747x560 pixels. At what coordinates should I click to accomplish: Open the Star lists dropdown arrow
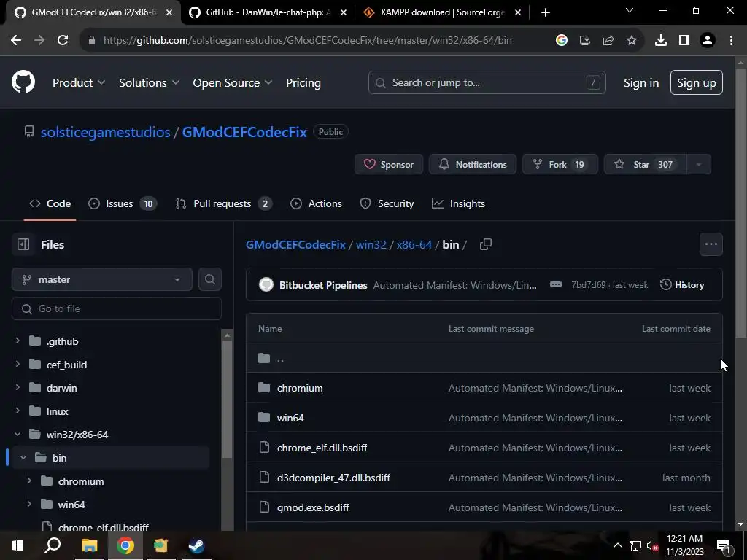698,164
